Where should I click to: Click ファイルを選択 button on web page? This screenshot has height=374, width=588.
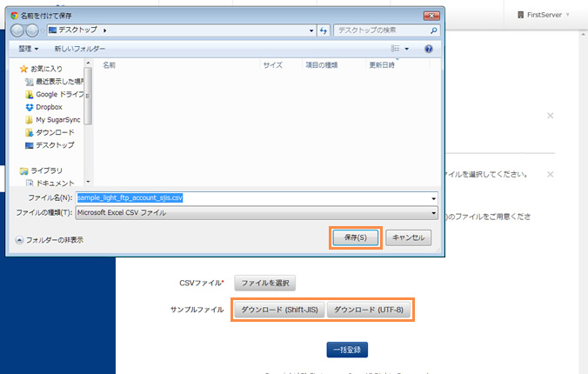(265, 283)
